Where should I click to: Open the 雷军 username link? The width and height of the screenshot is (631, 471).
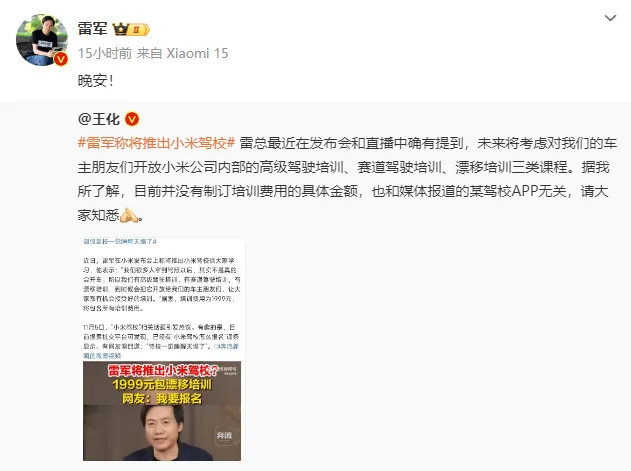(93, 29)
